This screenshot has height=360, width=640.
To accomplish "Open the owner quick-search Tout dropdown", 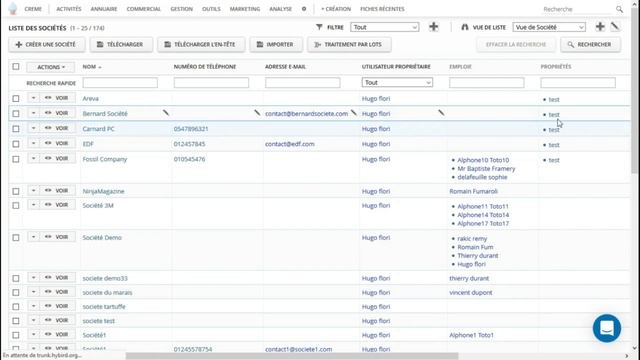I will tap(397, 82).
